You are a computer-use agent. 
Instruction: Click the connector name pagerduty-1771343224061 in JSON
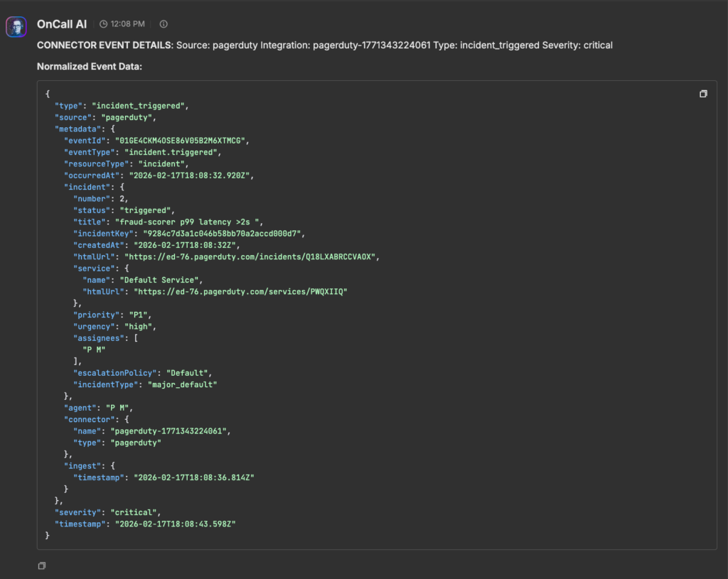[170, 431]
